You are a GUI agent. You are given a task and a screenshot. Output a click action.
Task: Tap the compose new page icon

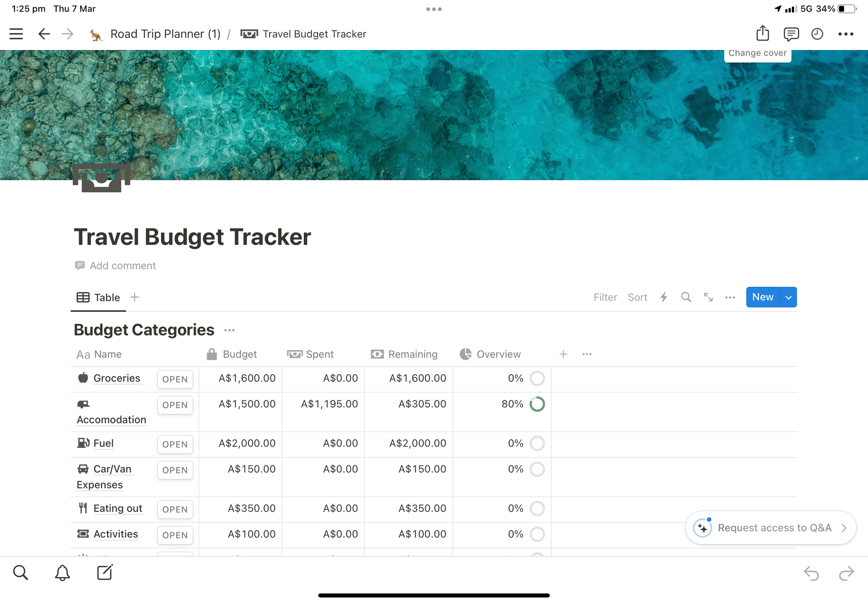coord(105,573)
